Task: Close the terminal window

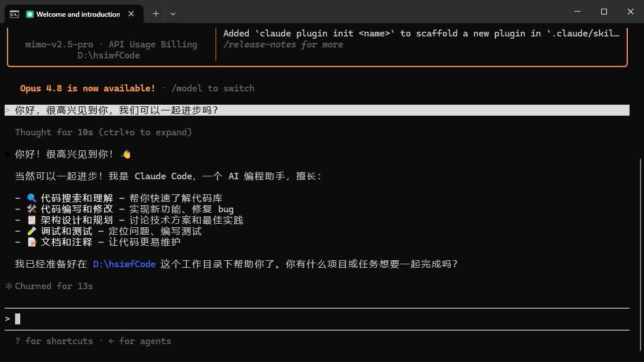Action: (631, 12)
